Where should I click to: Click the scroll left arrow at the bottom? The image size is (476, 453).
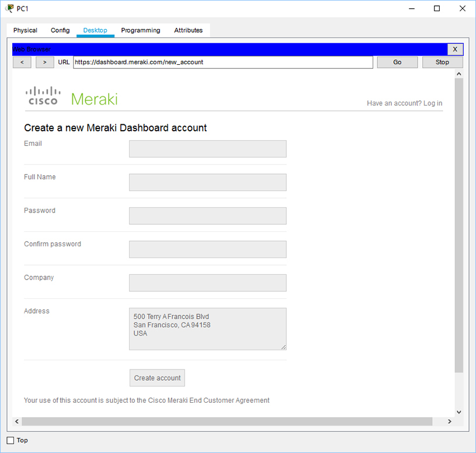tap(17, 421)
